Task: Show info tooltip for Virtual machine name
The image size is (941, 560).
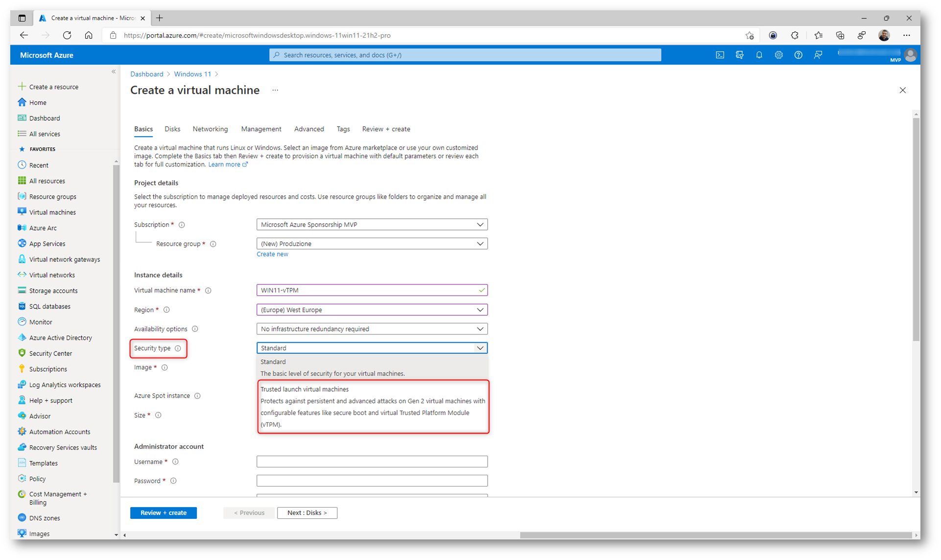Action: pos(209,290)
